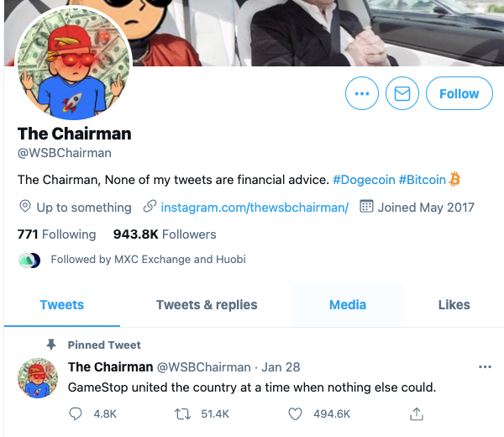Click the #Dogecoin hashtag
Viewport: 504px width, 437px height.
point(363,179)
